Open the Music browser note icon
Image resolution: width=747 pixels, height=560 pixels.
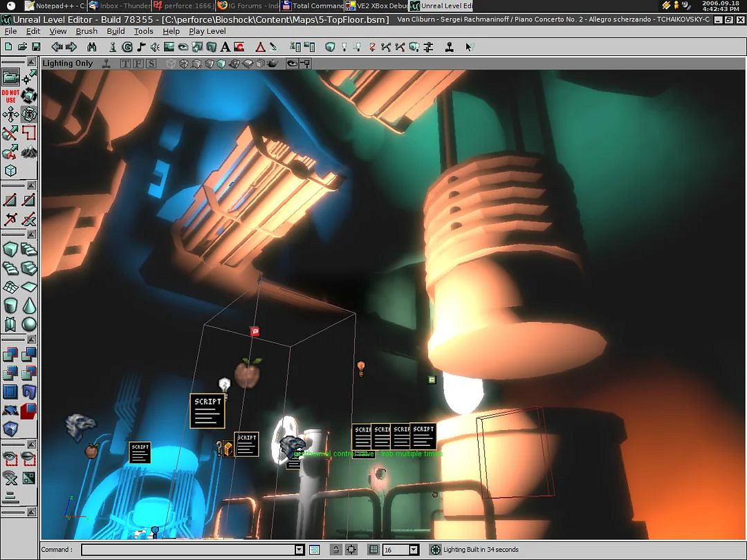[x=141, y=47]
